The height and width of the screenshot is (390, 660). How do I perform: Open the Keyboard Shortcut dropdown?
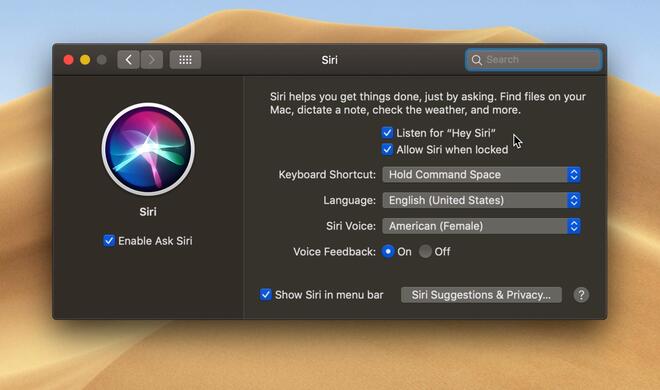(x=481, y=175)
